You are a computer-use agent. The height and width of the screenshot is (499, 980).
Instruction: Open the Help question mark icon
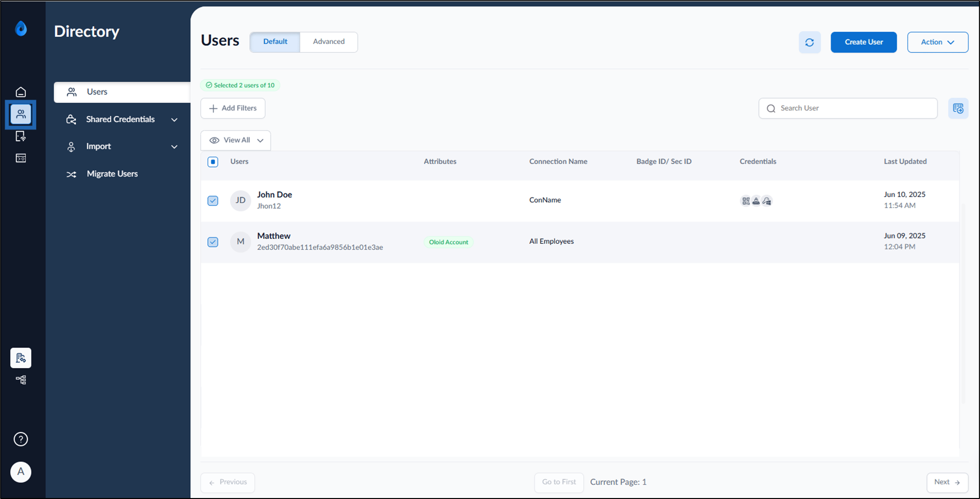coord(21,439)
